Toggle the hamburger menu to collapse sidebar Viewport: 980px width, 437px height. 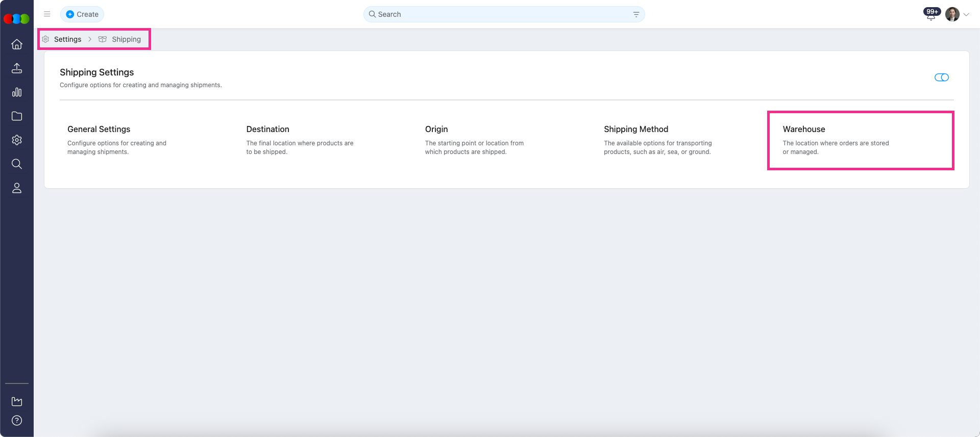pyautogui.click(x=47, y=14)
